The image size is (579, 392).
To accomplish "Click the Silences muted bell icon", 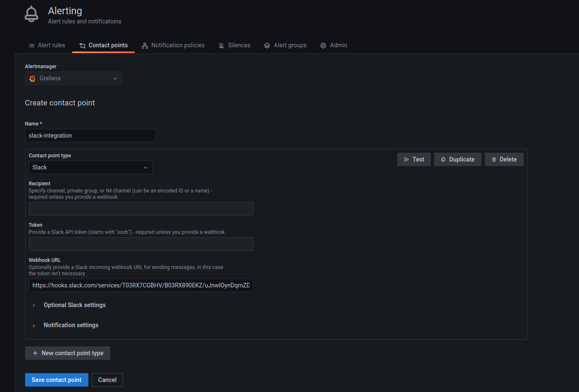I will pos(221,46).
